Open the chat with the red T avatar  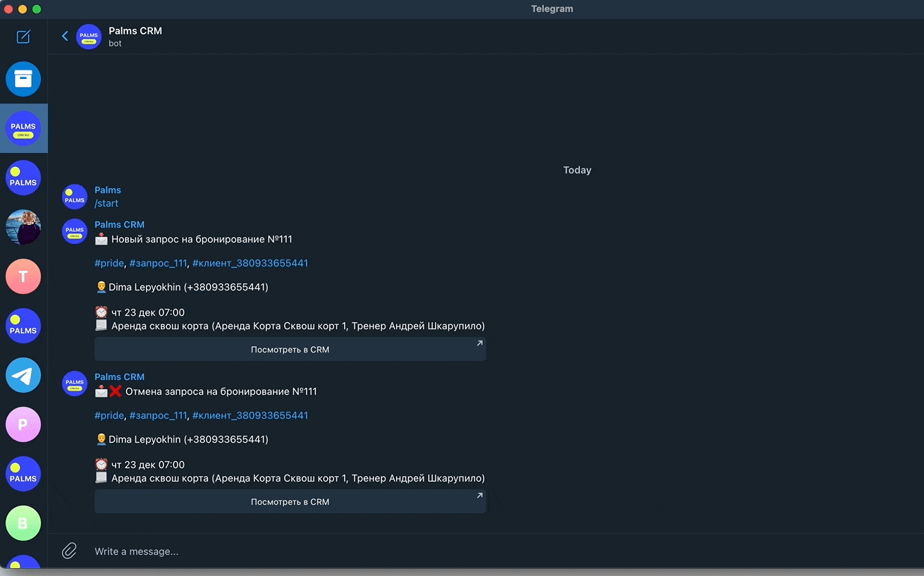click(23, 276)
